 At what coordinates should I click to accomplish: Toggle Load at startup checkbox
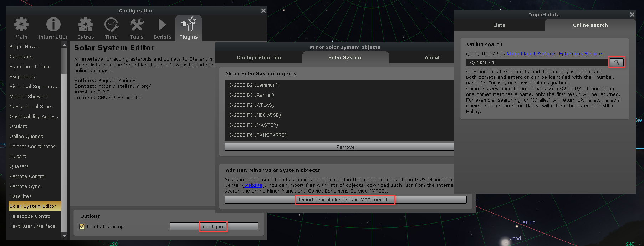coord(82,226)
